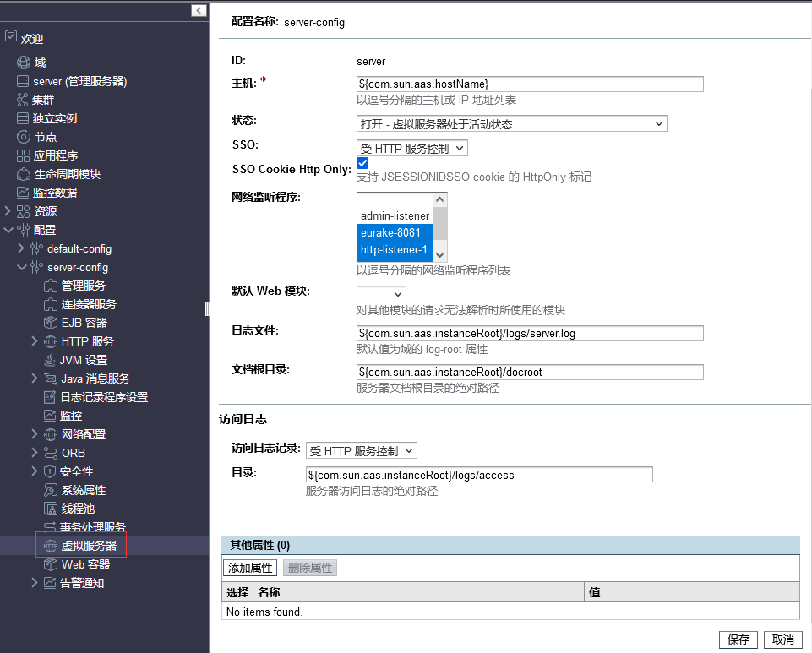Viewport: 812px width, 653px height.
Task: Click the listener list scroll-up arrow
Action: tap(439, 199)
